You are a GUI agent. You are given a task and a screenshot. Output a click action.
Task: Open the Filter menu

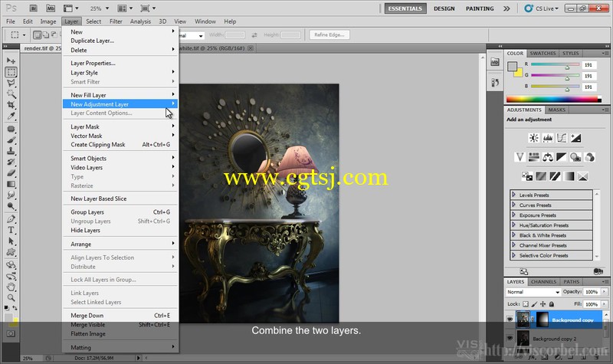click(116, 21)
